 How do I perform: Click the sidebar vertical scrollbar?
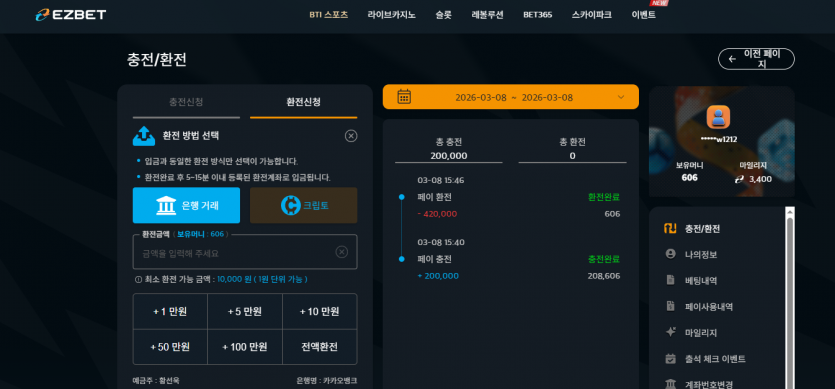[x=790, y=298]
